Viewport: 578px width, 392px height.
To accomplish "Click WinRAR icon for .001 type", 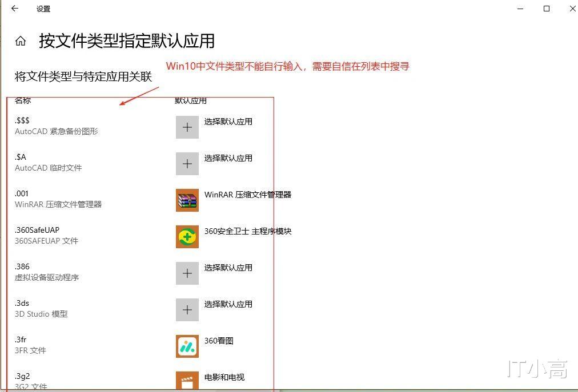I will click(x=187, y=200).
